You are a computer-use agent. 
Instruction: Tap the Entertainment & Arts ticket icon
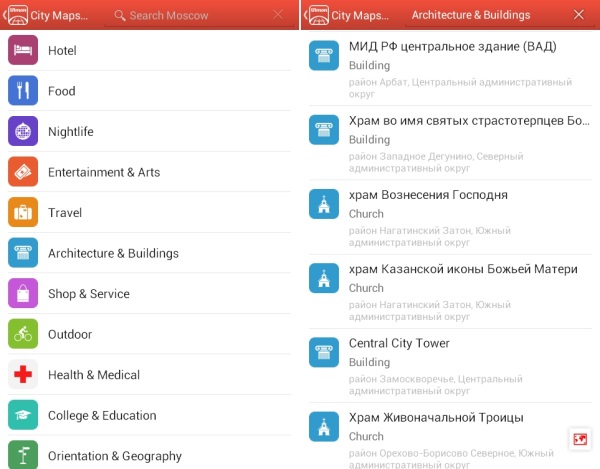(23, 172)
